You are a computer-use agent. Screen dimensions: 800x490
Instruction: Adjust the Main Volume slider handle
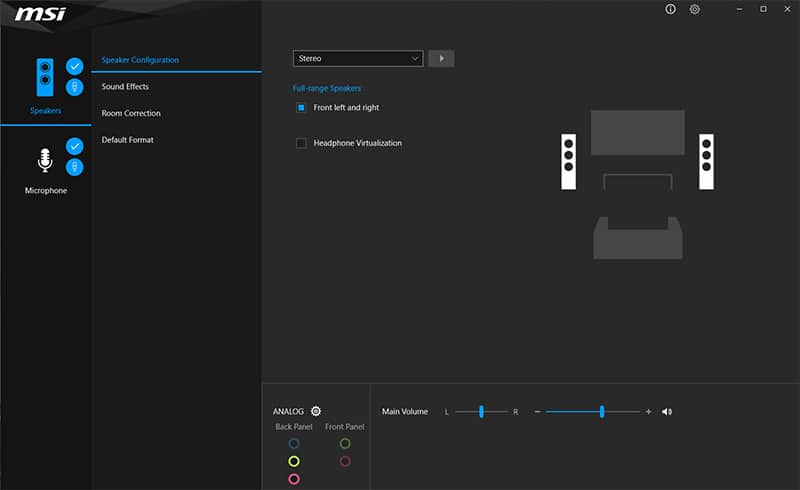602,411
